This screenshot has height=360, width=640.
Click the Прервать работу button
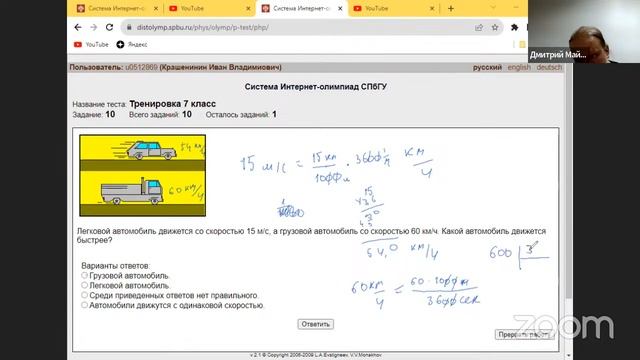524,334
